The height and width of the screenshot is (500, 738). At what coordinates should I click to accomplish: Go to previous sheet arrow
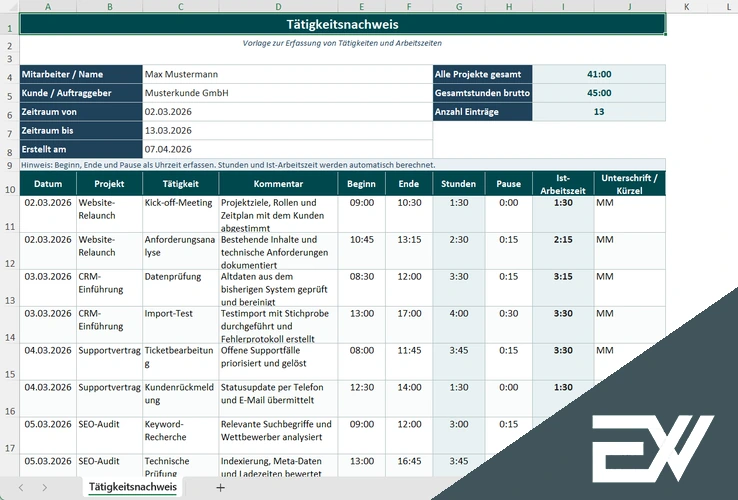tap(21, 488)
